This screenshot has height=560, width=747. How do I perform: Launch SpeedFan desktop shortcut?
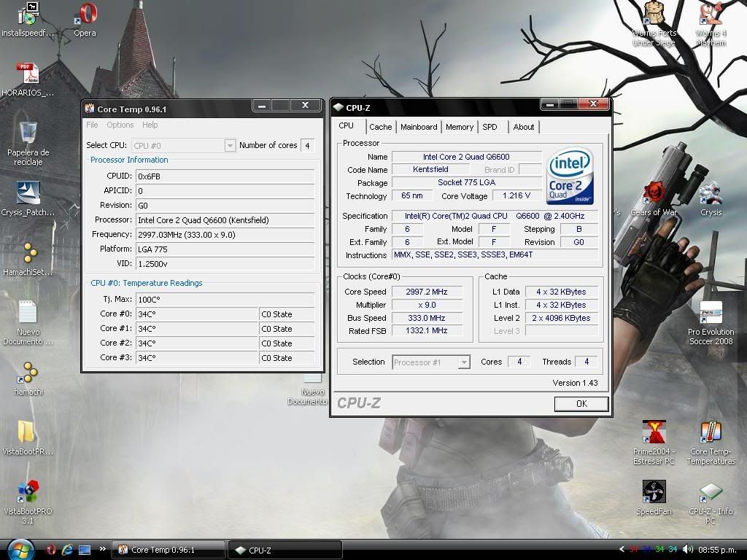(x=654, y=497)
